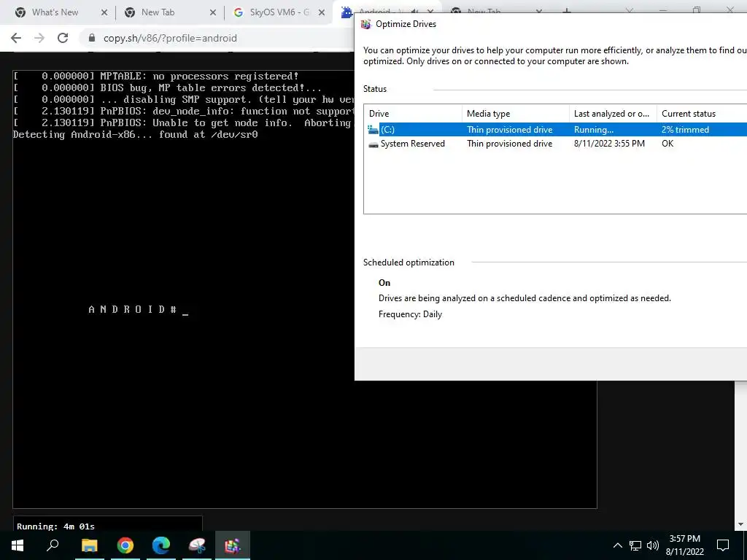Screen dimensions: 747x560
Task: Open the Windows Start menu
Action: pyautogui.click(x=18, y=545)
